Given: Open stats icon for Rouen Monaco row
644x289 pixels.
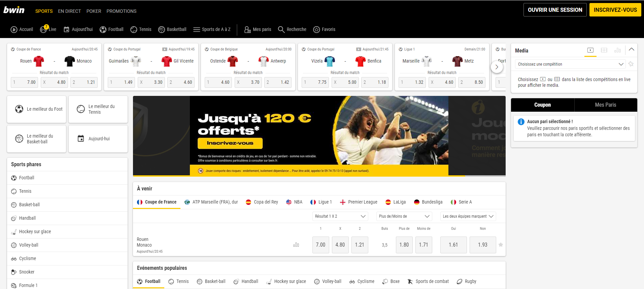Looking at the screenshot, I should coord(296,245).
